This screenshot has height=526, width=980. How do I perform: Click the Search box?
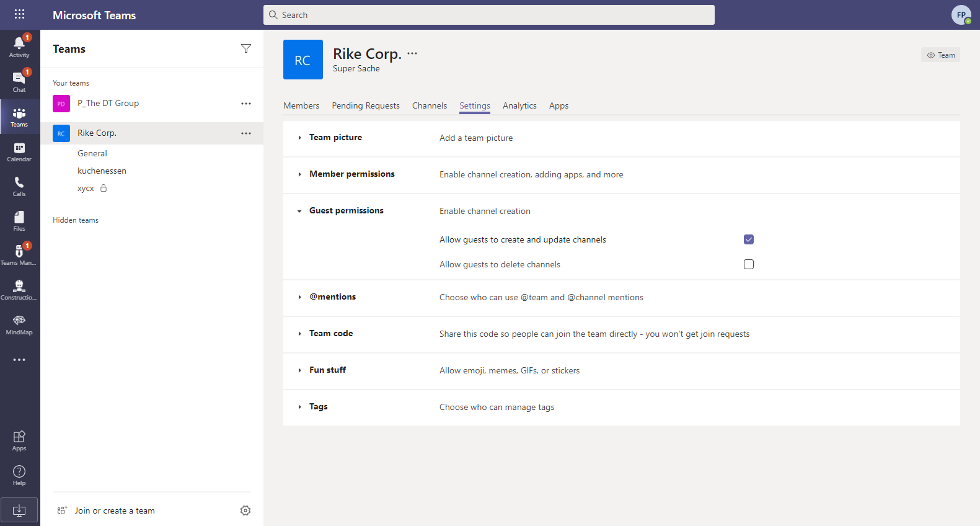coord(488,15)
